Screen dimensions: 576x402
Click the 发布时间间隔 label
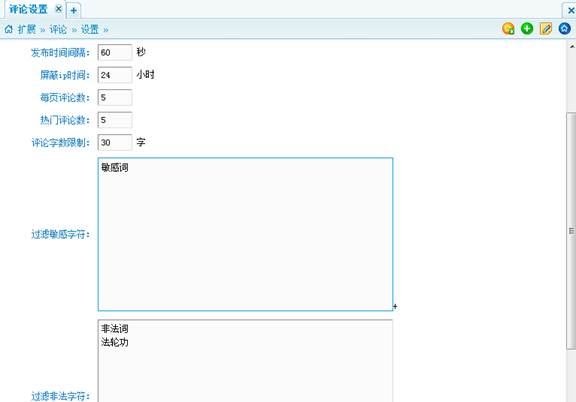60,53
